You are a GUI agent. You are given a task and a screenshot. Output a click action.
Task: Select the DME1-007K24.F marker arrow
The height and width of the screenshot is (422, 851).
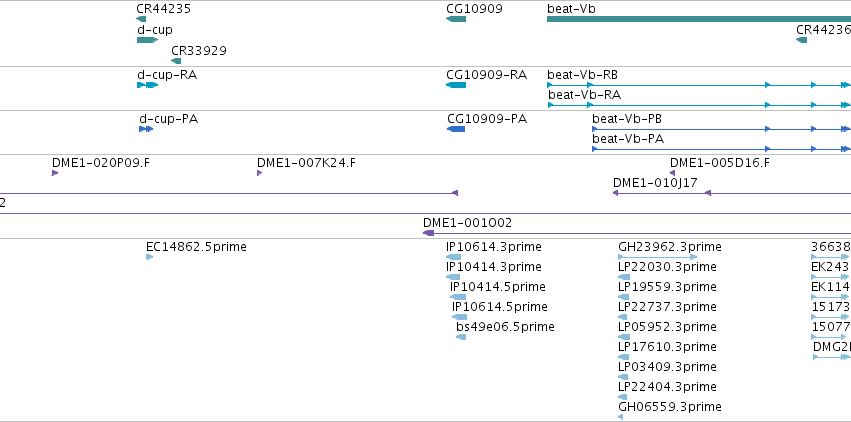pos(259,173)
